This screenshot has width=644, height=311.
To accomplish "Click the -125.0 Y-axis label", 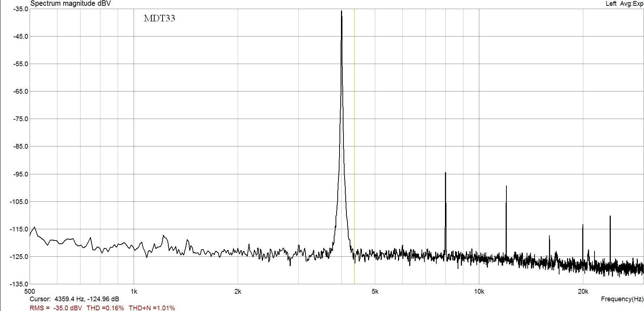I will click(19, 256).
